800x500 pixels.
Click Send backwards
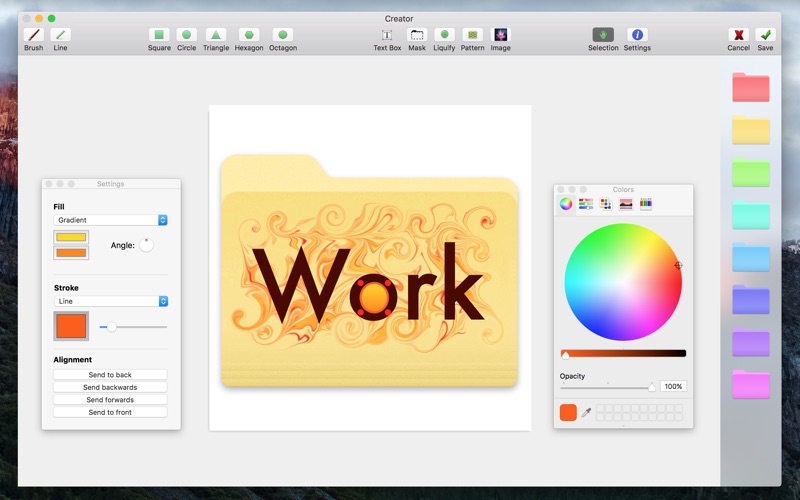pos(110,387)
